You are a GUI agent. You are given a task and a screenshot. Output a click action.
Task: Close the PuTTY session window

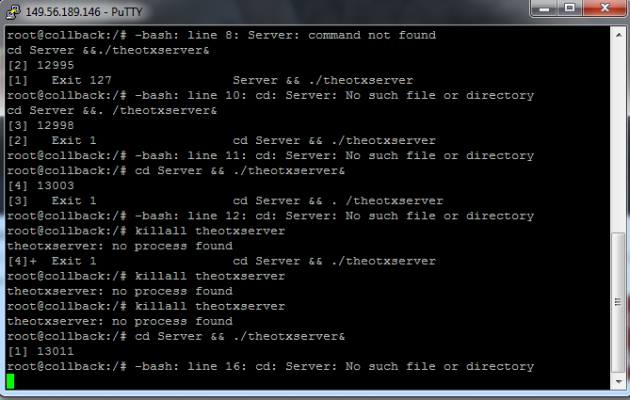point(605,8)
